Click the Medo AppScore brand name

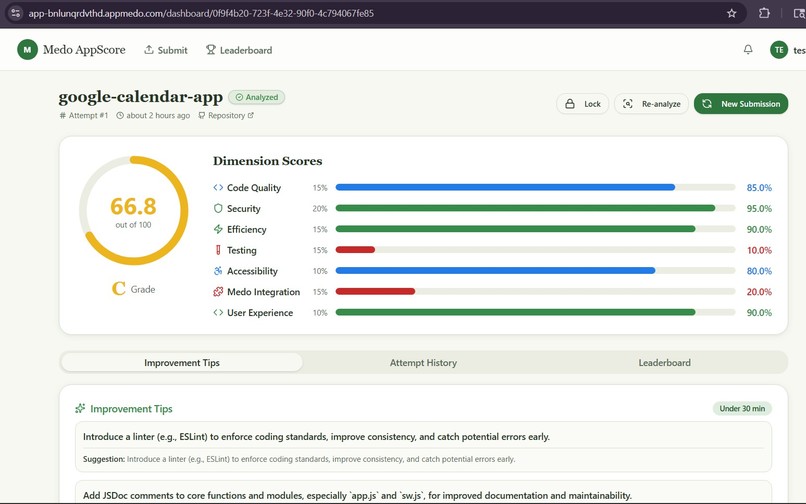84,50
